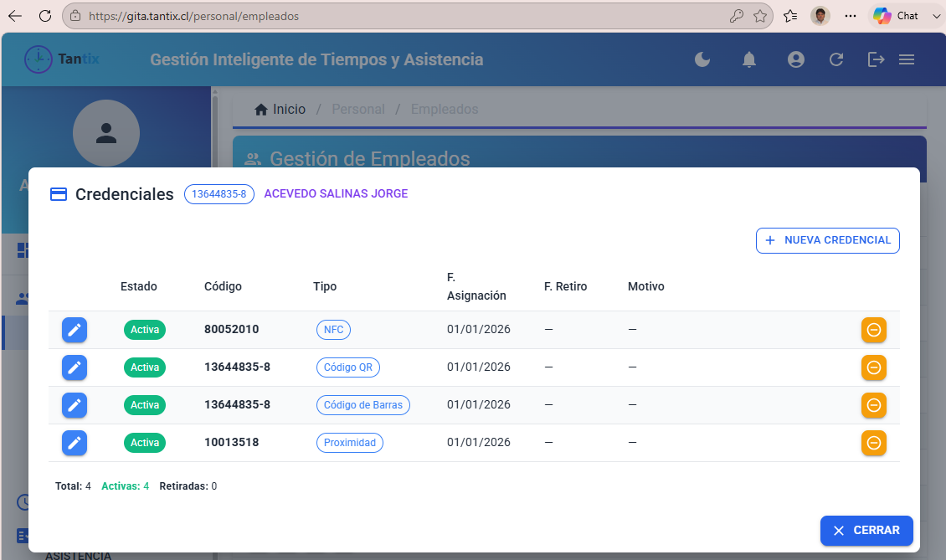Click the F. Asignación column header

476,286
